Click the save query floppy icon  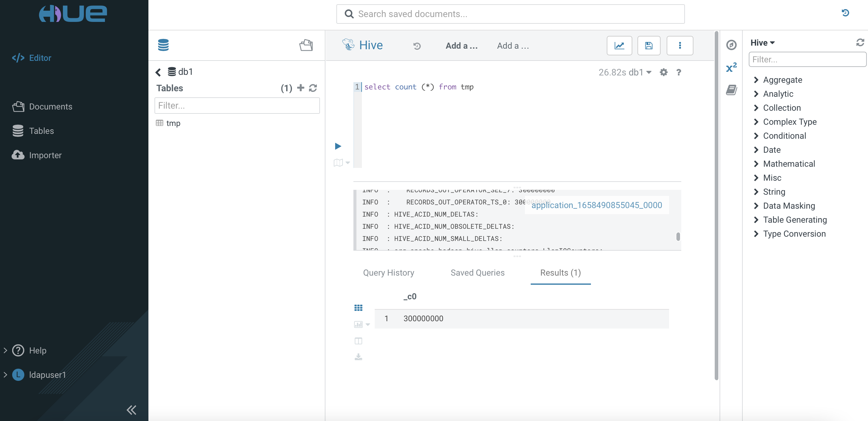click(x=649, y=46)
